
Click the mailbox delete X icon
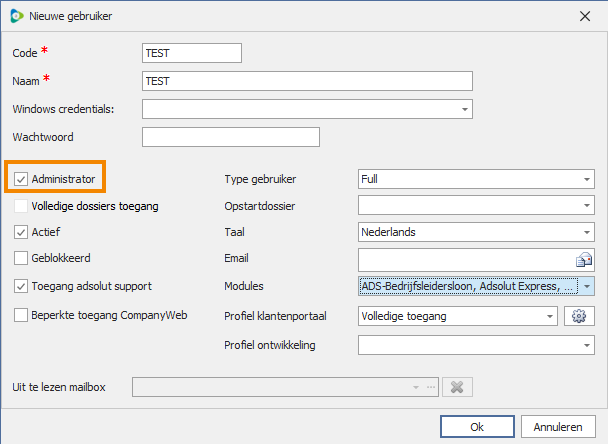click(x=457, y=387)
